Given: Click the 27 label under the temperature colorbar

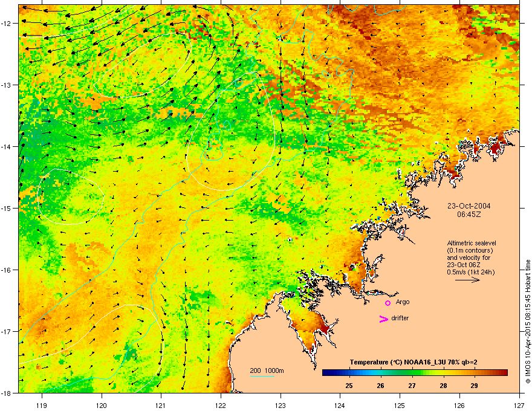Looking at the screenshot, I should 412,386.
